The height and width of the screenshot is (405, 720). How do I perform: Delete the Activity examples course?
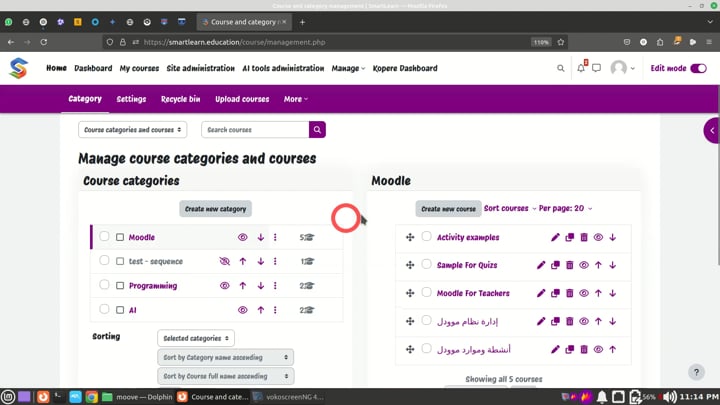[584, 237]
